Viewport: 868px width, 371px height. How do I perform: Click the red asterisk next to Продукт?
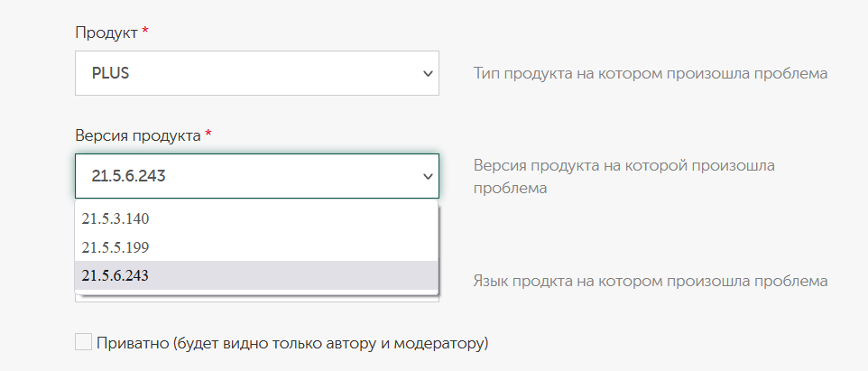[145, 32]
